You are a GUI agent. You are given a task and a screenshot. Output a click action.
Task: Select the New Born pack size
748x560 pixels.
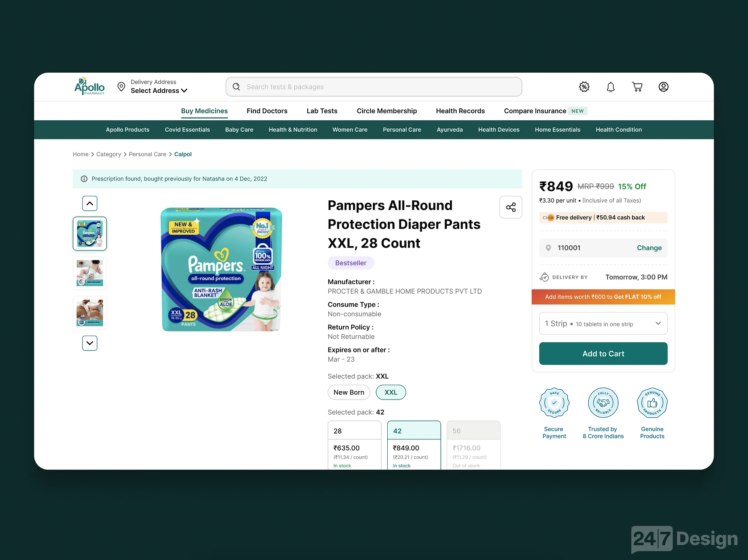pyautogui.click(x=349, y=393)
